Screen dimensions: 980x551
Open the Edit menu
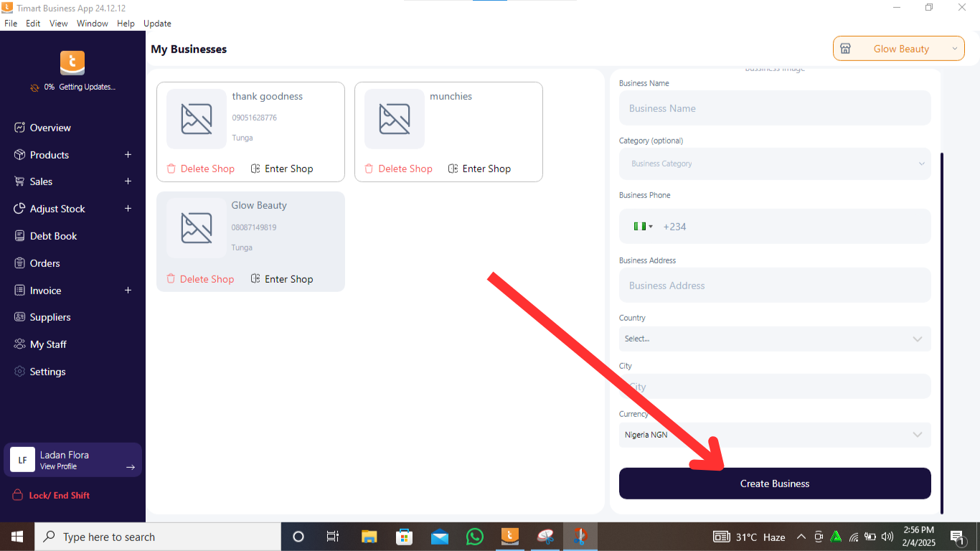point(33,24)
